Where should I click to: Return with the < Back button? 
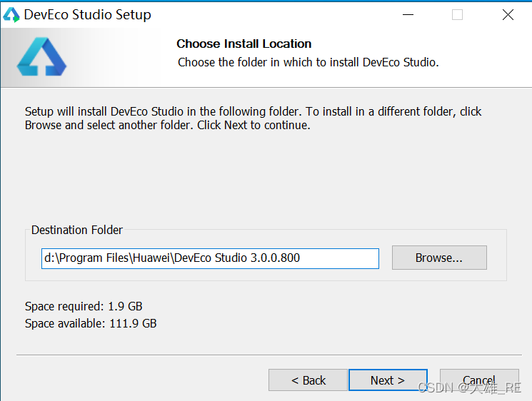[308, 380]
